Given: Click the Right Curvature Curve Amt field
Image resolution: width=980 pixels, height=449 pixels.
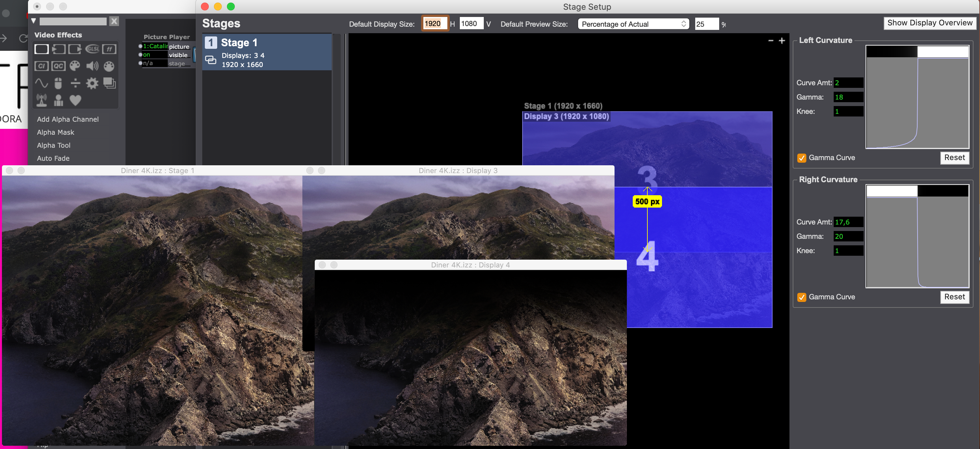Looking at the screenshot, I should click(848, 222).
